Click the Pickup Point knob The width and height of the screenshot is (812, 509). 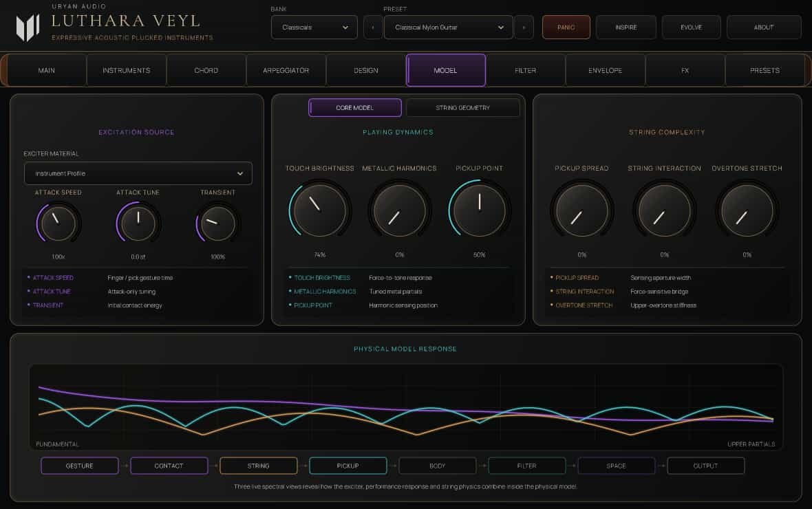pyautogui.click(x=479, y=210)
